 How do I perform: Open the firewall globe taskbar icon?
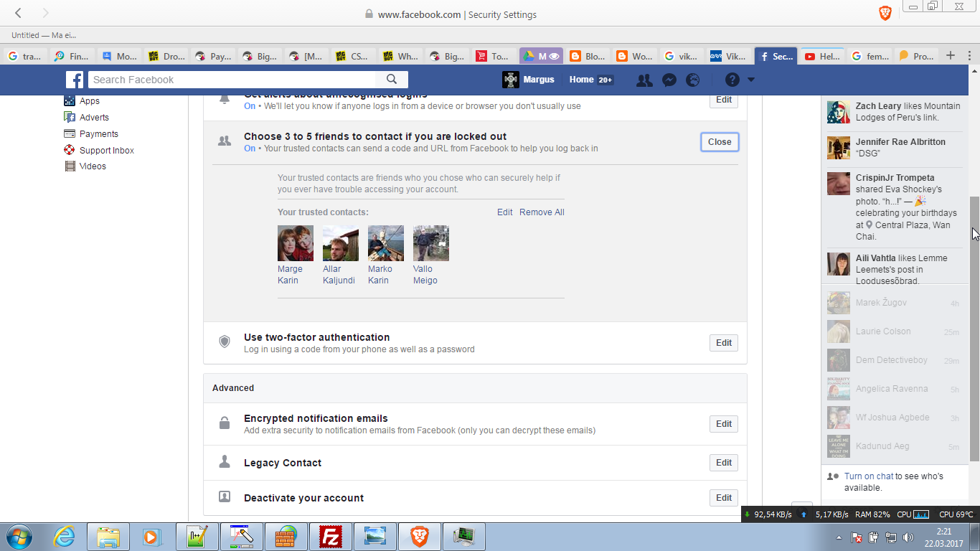286,537
